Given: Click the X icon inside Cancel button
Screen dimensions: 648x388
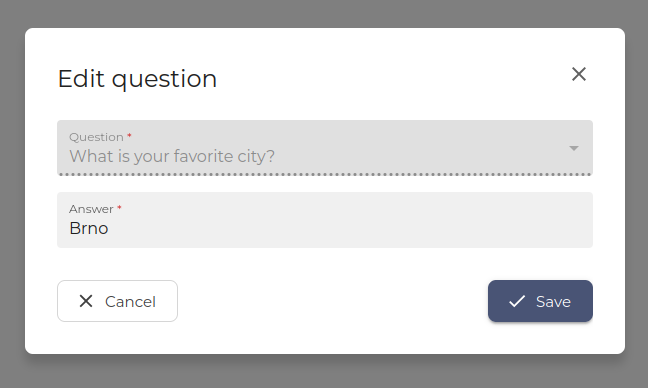Looking at the screenshot, I should tap(86, 301).
